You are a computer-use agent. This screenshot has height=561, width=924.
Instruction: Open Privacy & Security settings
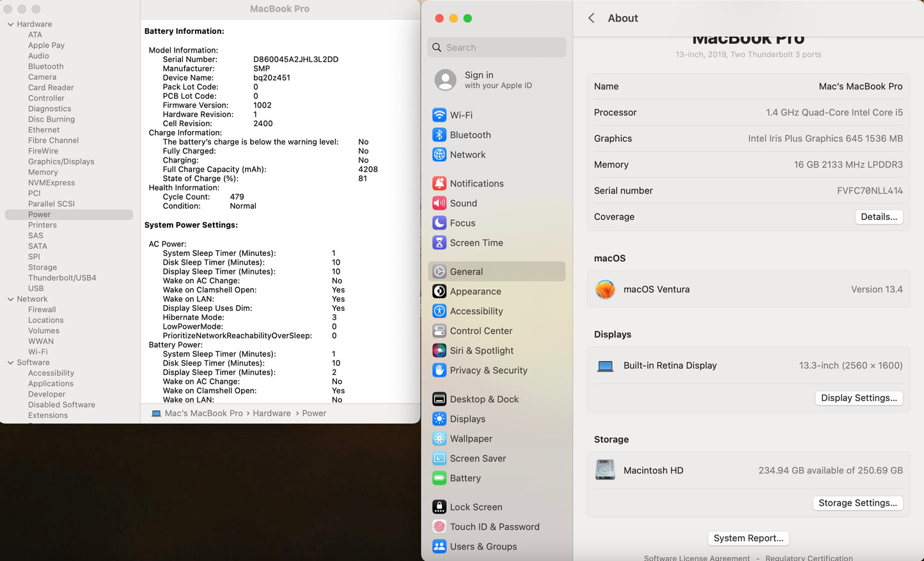[489, 370]
